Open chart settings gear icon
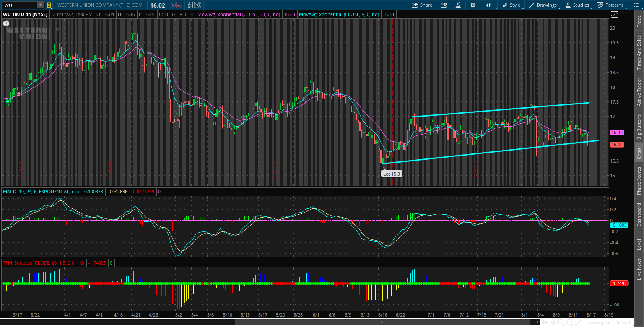 click(x=473, y=5)
